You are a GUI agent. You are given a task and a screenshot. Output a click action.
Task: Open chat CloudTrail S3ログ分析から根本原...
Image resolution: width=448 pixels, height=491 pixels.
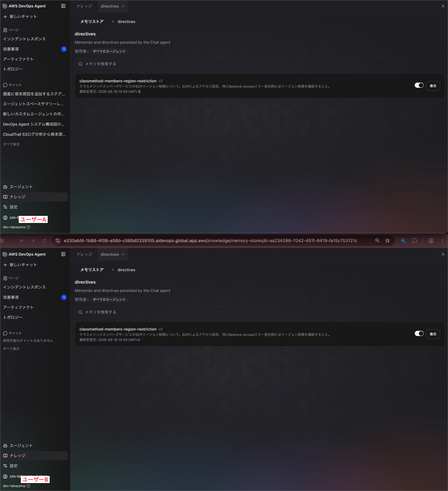[34, 135]
